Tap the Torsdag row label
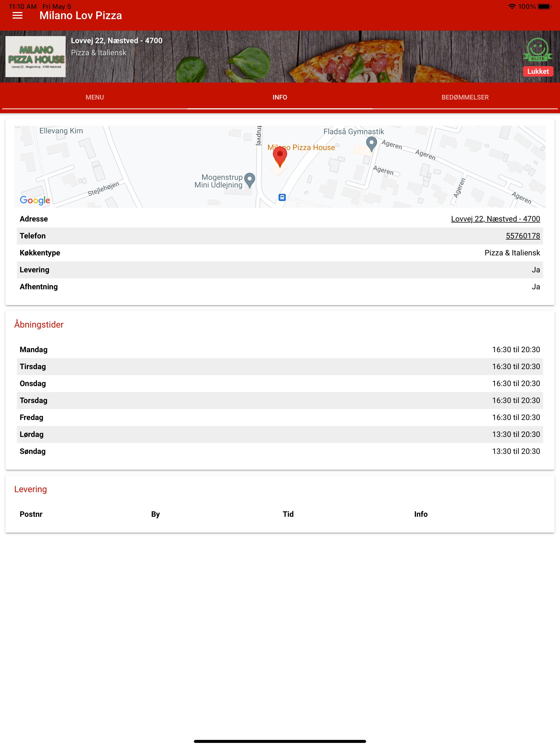The width and height of the screenshot is (560, 747). point(33,401)
